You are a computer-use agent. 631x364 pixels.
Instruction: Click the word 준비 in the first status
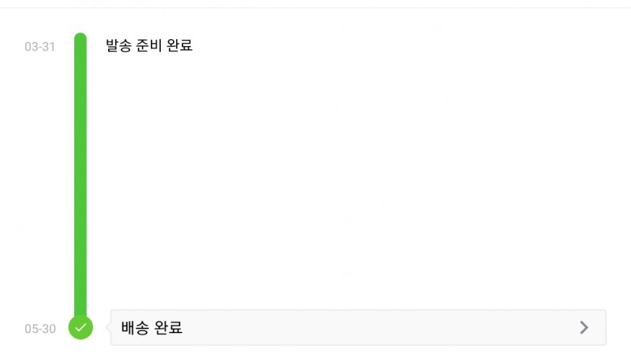tap(149, 45)
